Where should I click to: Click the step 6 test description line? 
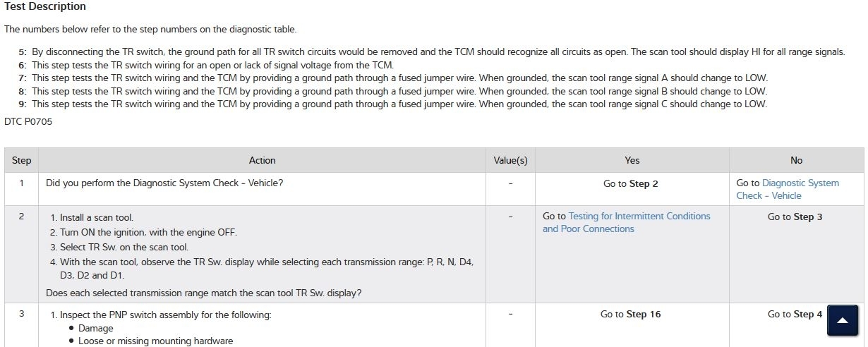click(x=212, y=65)
